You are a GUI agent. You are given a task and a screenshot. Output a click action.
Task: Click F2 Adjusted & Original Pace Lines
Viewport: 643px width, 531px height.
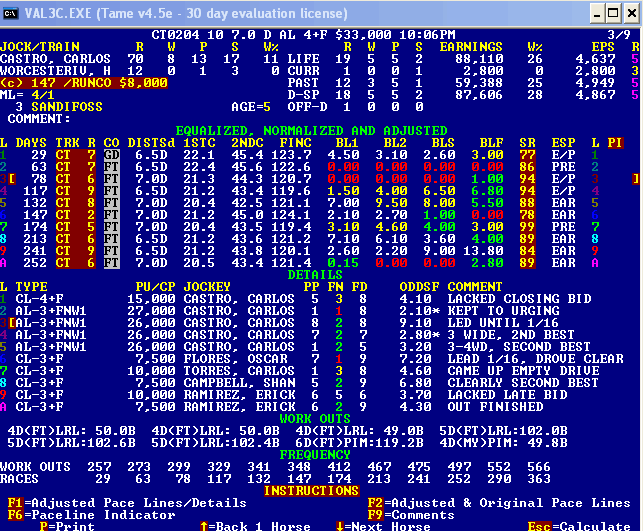[499, 503]
